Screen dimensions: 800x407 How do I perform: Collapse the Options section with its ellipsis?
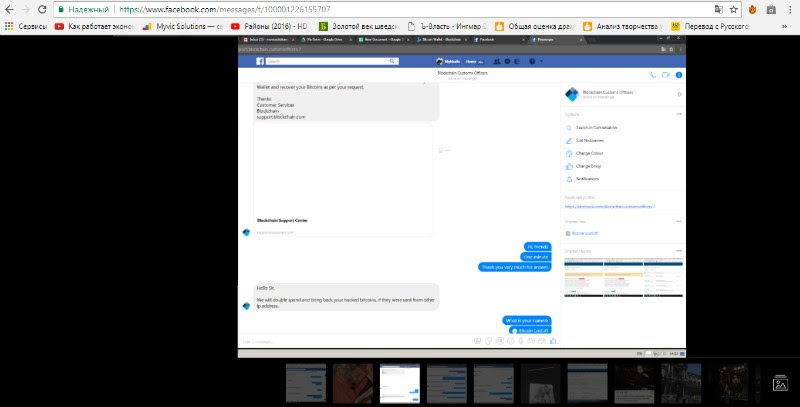[679, 114]
